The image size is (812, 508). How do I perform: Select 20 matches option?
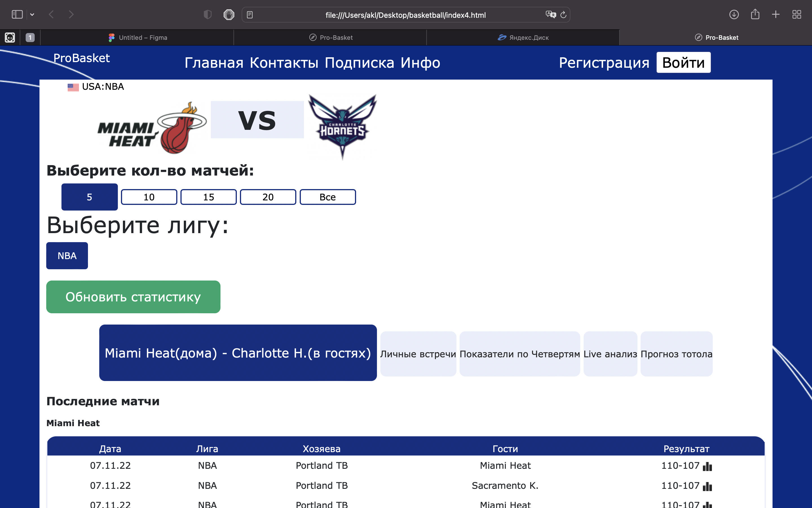268,197
